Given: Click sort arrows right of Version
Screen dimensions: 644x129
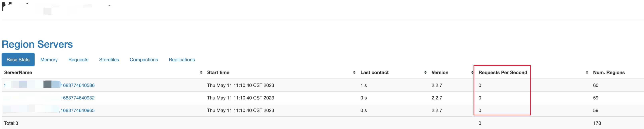Looking at the screenshot, I should 472,72.
